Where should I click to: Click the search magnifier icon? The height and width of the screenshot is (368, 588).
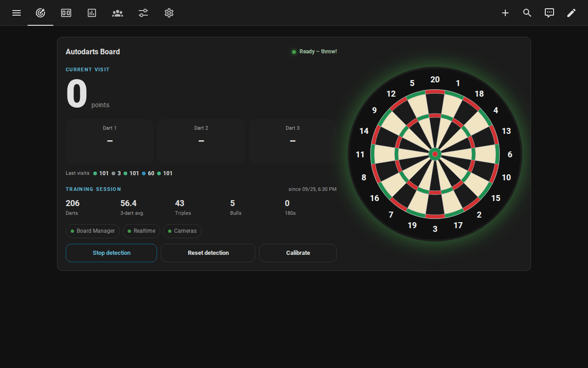point(527,13)
